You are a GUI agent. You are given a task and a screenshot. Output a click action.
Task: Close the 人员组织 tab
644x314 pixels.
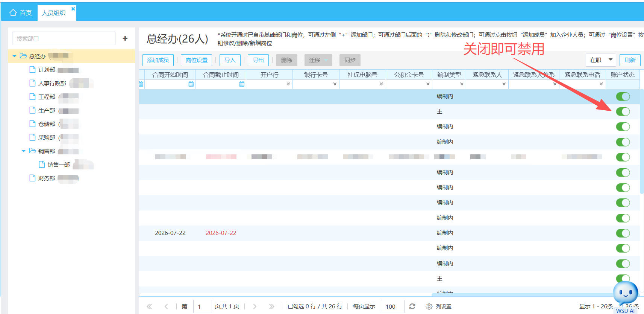click(x=73, y=9)
